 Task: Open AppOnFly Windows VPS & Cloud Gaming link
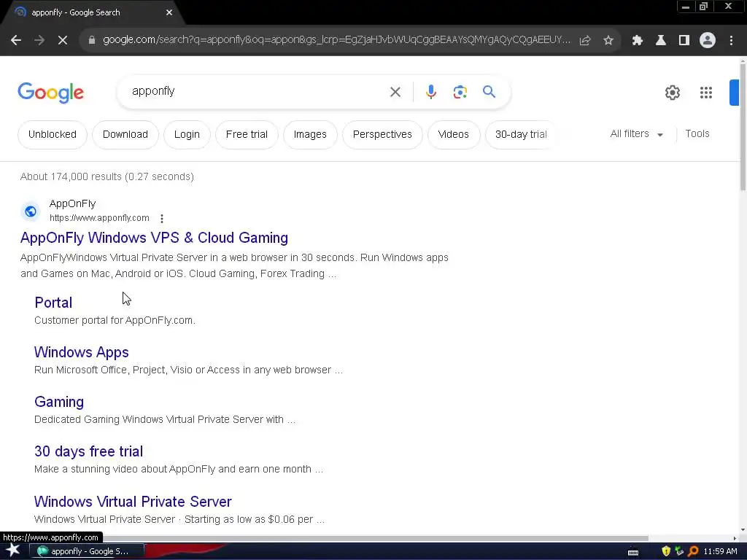(154, 238)
